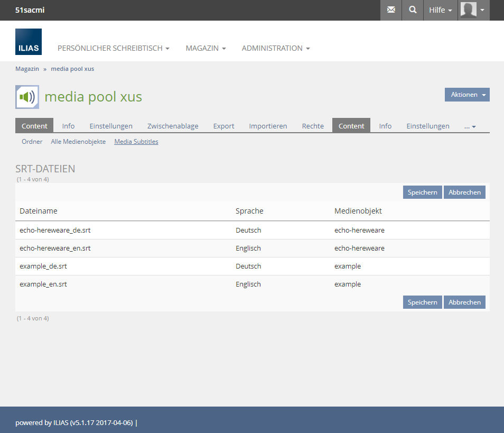Expand the more tabs ellipsis dropdown
504x433 pixels.
click(470, 126)
